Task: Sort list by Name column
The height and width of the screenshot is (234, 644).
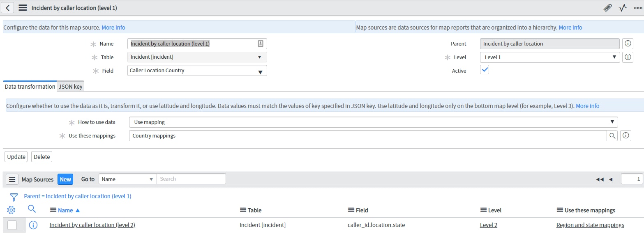Action: (65, 210)
